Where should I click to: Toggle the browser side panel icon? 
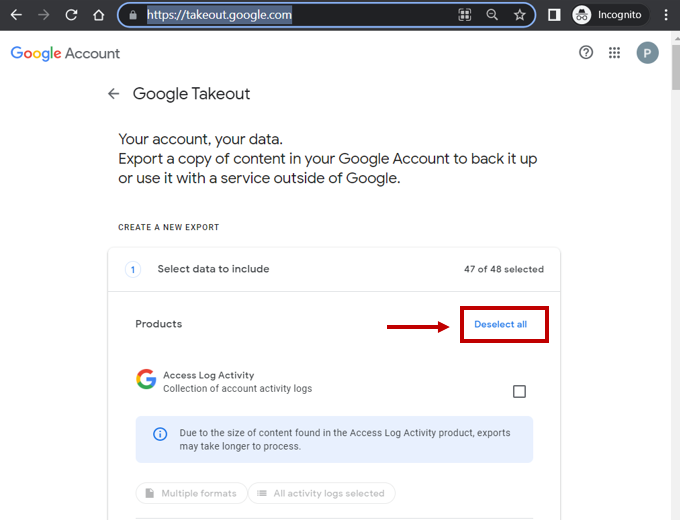tap(554, 15)
